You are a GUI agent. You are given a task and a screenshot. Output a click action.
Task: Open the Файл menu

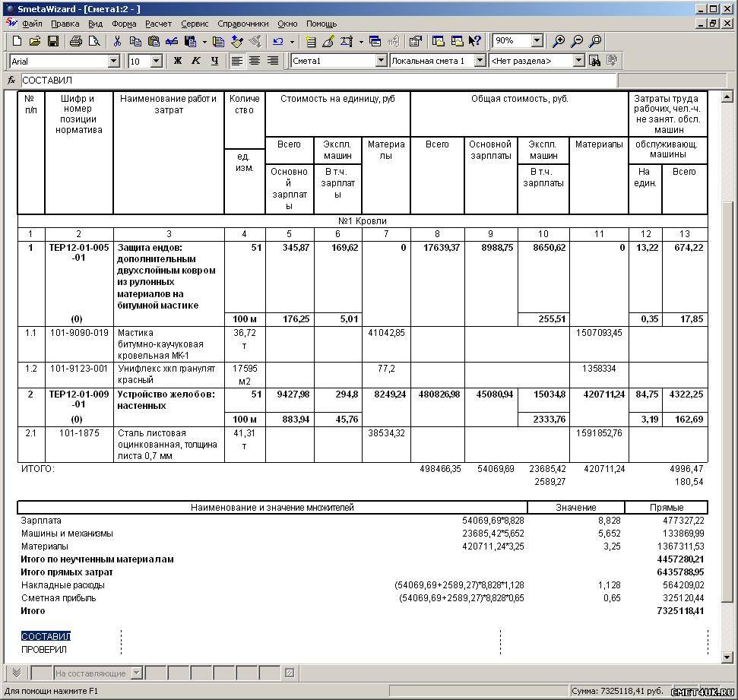coord(32,24)
